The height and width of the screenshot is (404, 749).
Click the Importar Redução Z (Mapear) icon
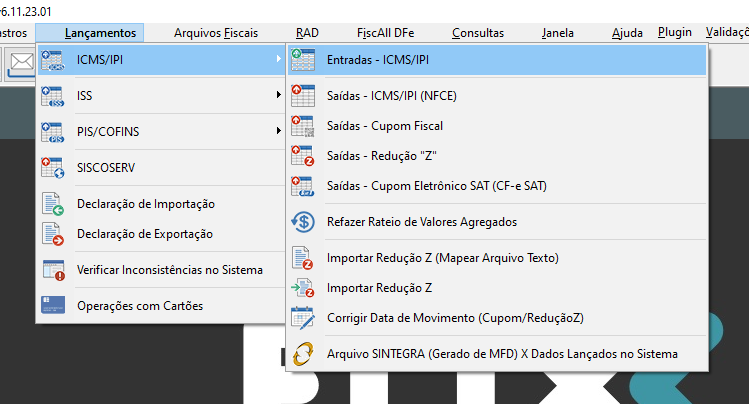point(303,258)
